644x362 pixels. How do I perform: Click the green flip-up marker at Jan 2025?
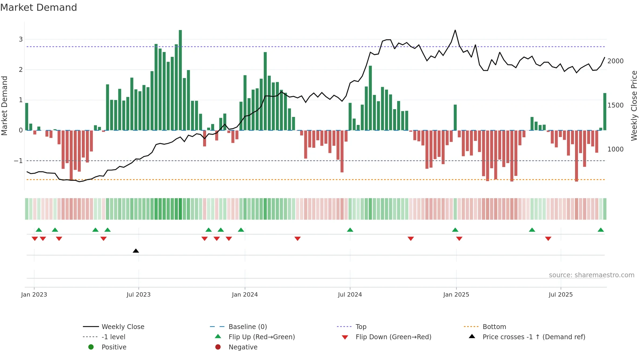click(455, 230)
